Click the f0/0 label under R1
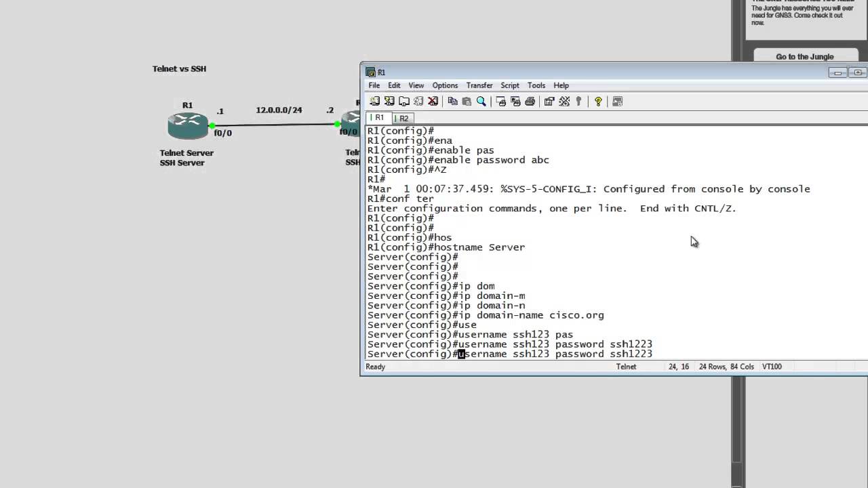 [223, 133]
